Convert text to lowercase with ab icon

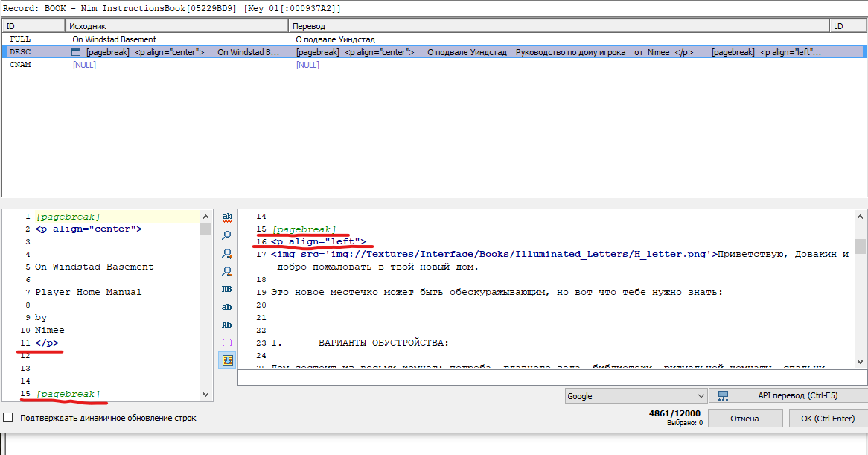pos(227,307)
